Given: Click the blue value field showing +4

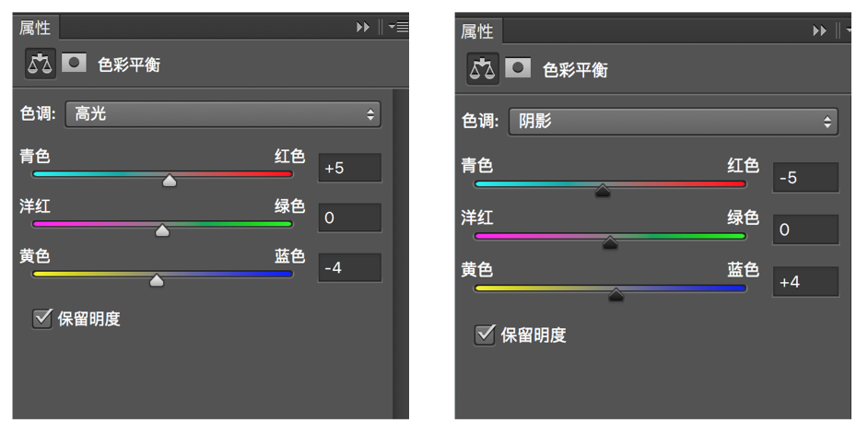Looking at the screenshot, I should tap(803, 282).
